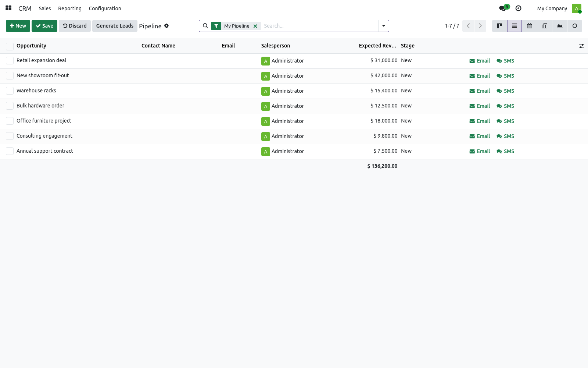This screenshot has height=368, width=588.
Task: Send SMS for Warehouse racks
Action: click(505, 91)
